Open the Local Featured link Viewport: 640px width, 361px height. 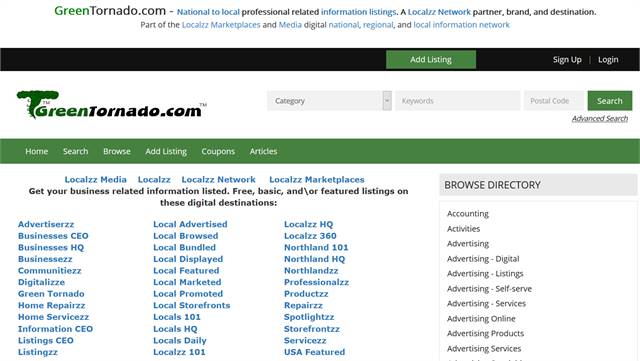click(186, 271)
